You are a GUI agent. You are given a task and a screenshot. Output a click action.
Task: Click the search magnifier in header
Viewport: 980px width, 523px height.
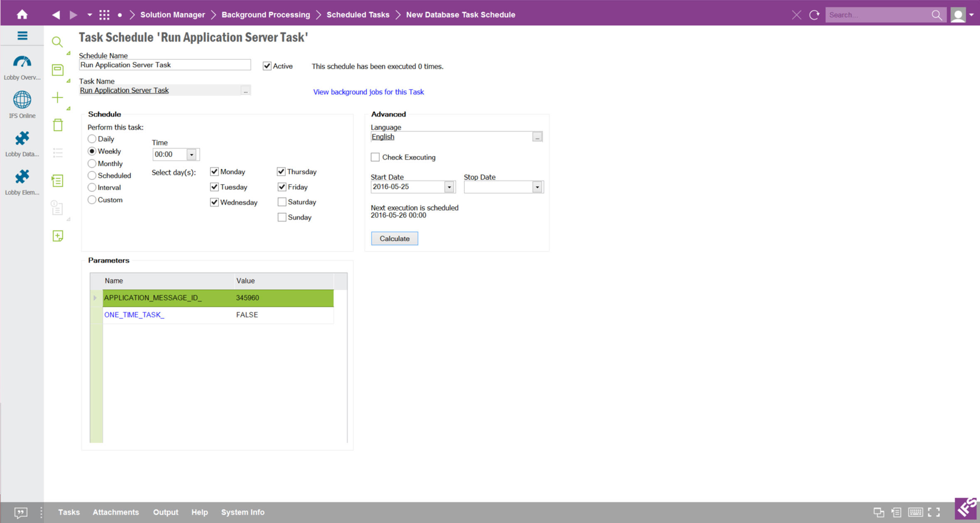click(936, 15)
